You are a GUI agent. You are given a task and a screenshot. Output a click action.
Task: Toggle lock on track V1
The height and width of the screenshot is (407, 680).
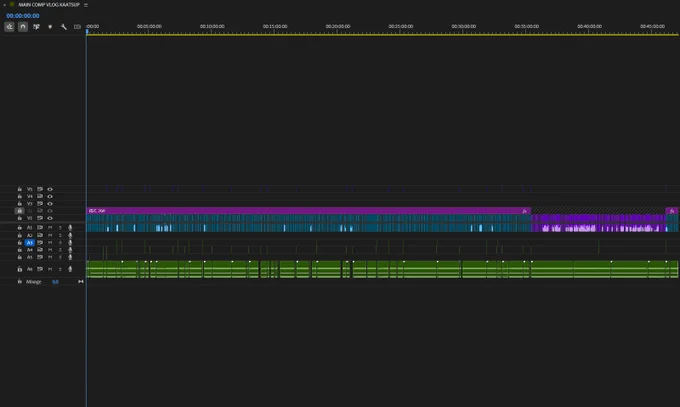tap(20, 218)
